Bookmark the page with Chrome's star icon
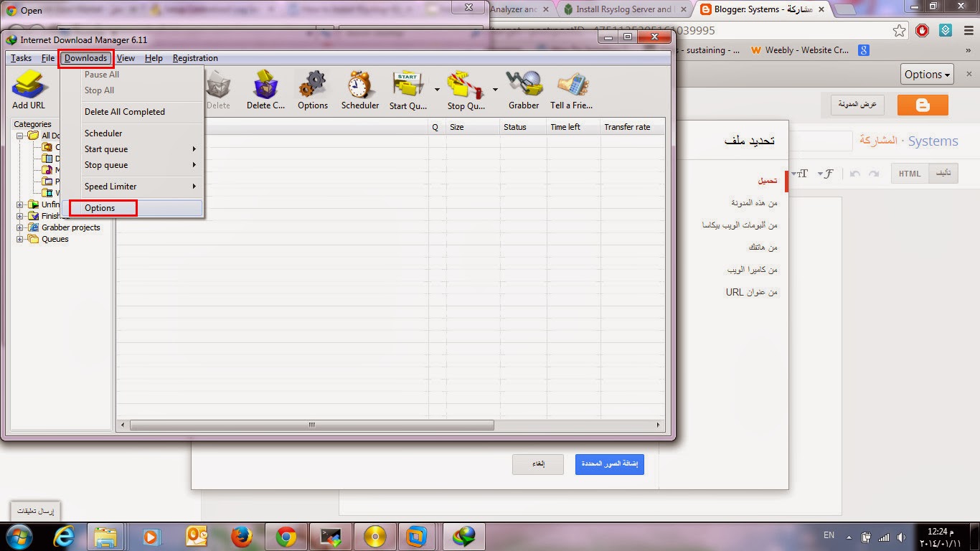 click(900, 31)
